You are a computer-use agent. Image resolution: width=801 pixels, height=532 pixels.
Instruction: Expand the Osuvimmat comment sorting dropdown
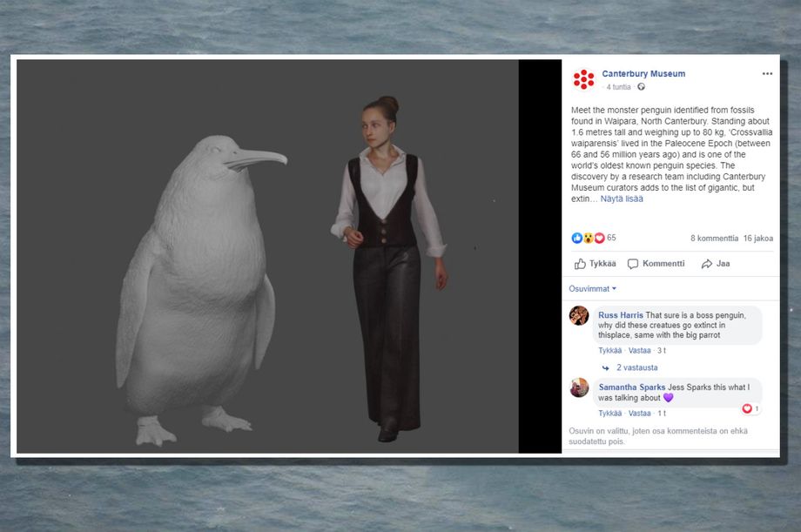[593, 288]
